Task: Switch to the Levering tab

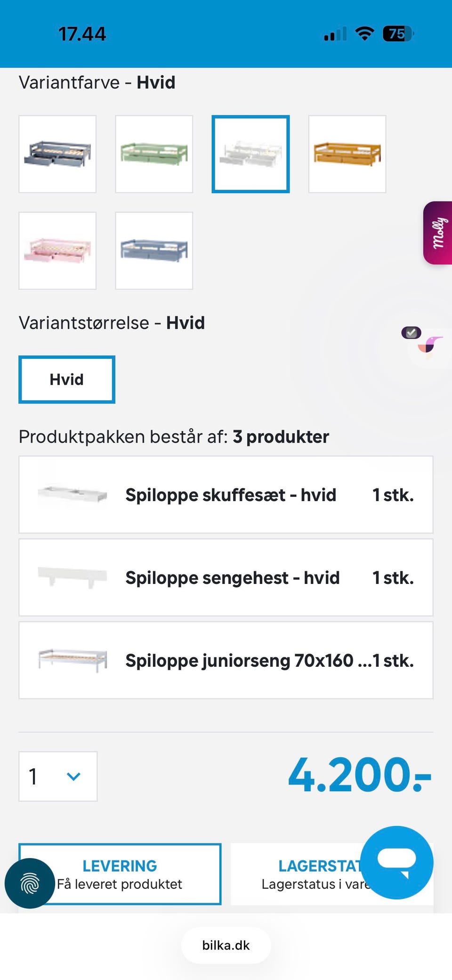Action: (x=120, y=874)
